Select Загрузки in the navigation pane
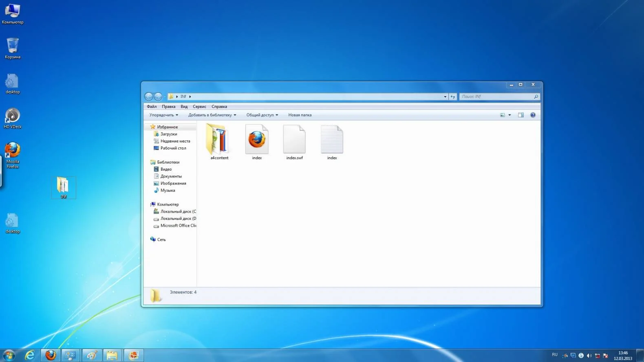 click(168, 134)
